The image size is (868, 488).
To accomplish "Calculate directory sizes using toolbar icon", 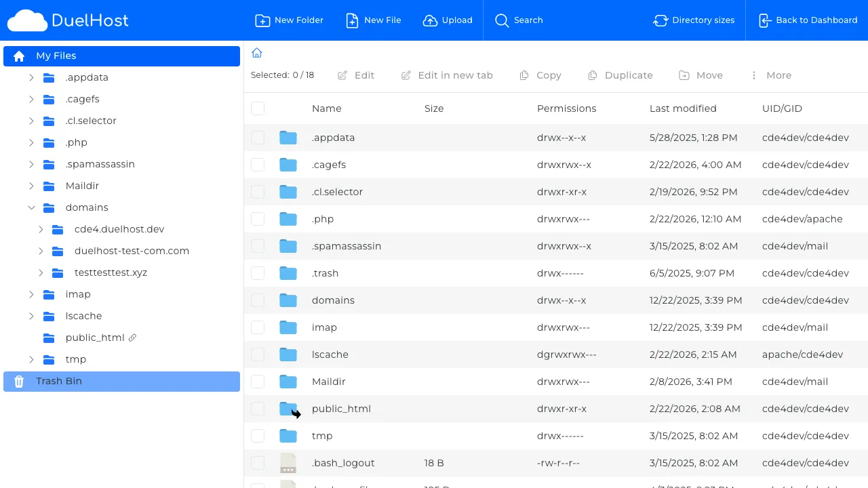I will (x=694, y=20).
